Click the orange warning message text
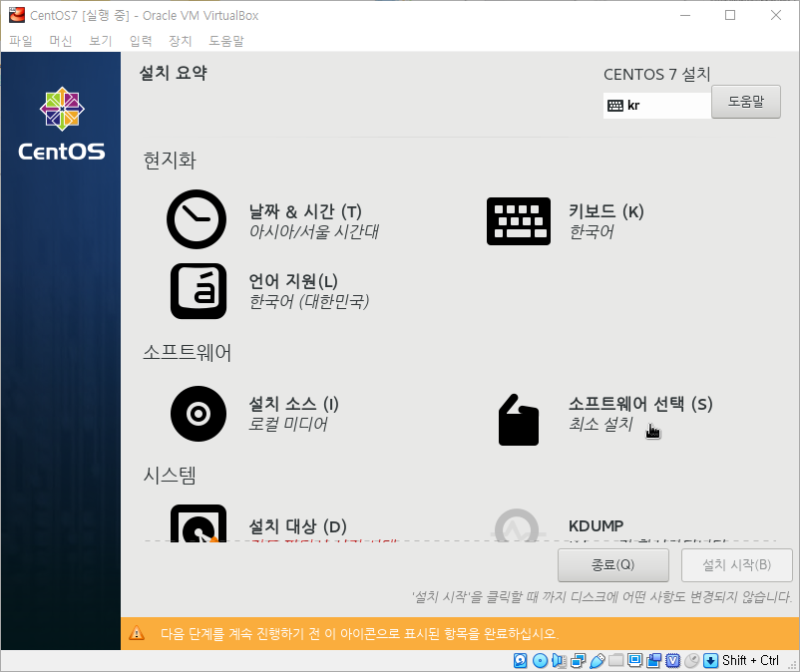The height and width of the screenshot is (672, 800). point(360,634)
